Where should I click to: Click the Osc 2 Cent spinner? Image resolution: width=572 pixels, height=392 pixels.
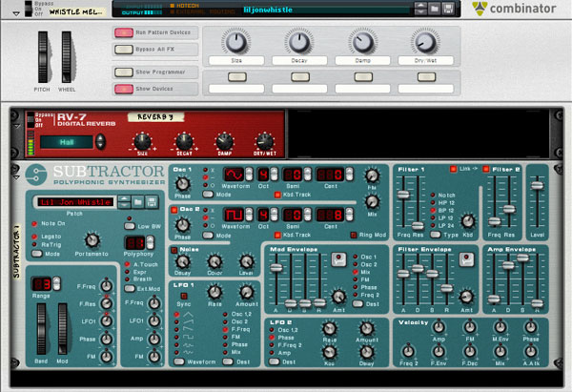click(x=349, y=215)
